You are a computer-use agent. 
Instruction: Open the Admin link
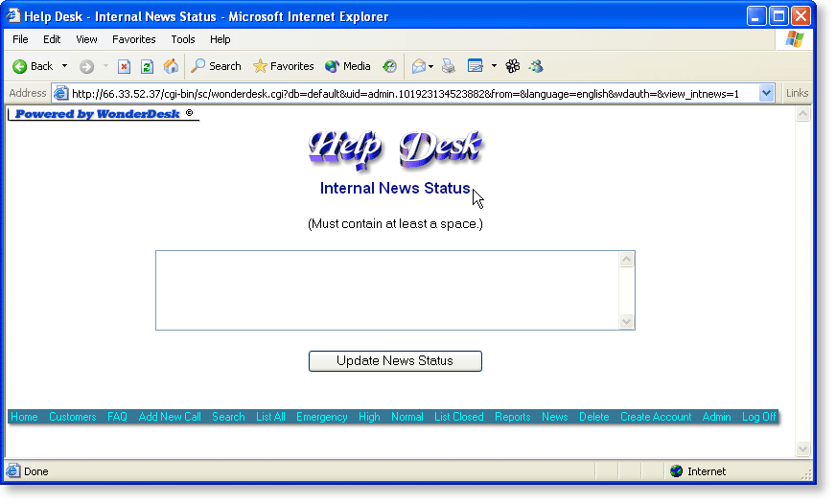(716, 417)
